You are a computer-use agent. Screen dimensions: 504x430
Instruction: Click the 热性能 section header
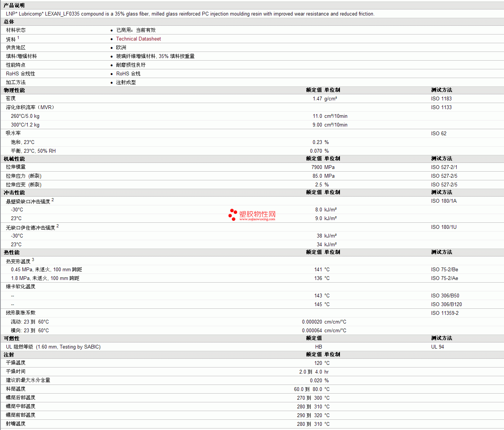point(11,252)
